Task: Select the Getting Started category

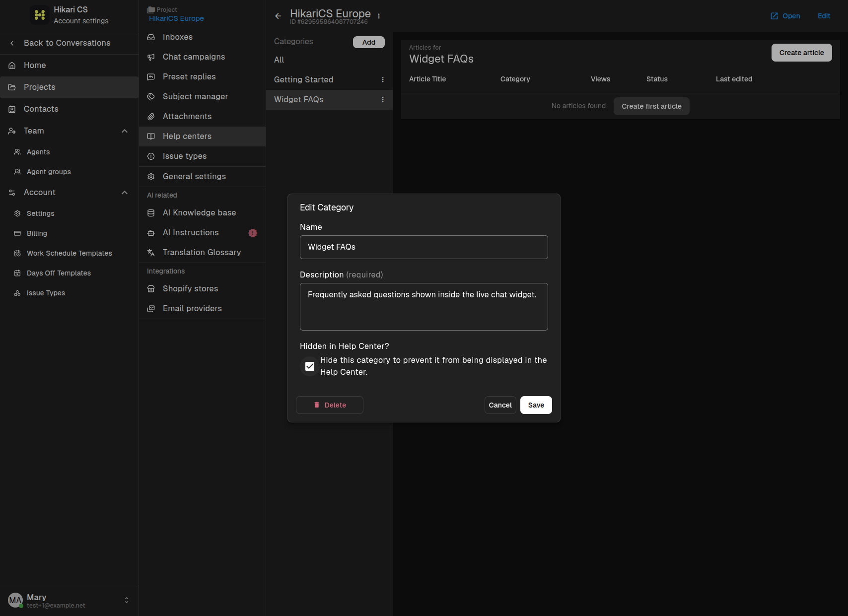Action: [329, 80]
